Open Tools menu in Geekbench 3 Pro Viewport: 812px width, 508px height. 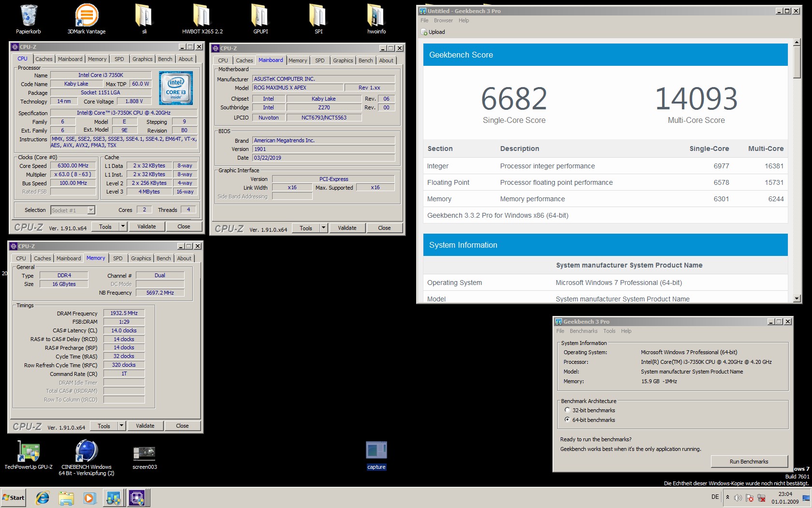point(609,331)
